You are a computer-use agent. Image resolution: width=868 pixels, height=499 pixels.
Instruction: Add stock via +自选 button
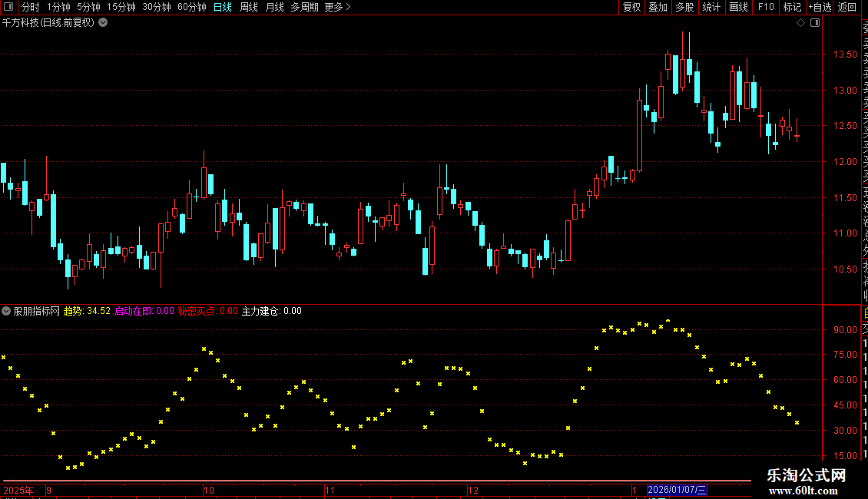(x=820, y=7)
